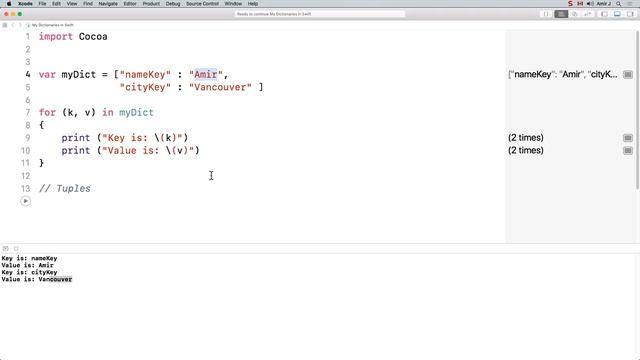
Task: Toggle the inspectors panel
Action: [x=630, y=14]
